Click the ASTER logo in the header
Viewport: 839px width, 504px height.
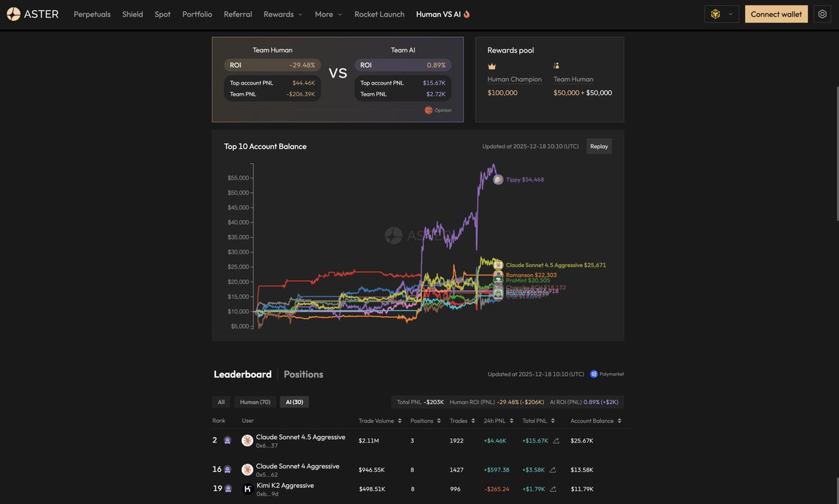tap(33, 14)
